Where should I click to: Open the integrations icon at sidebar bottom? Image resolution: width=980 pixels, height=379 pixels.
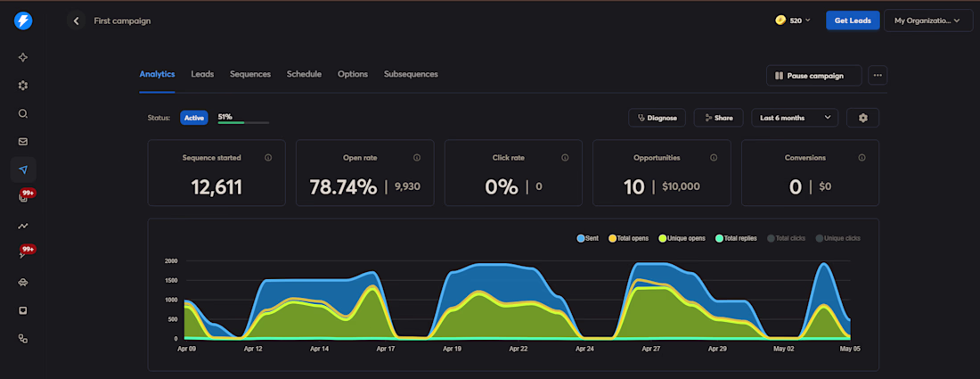coord(23,338)
